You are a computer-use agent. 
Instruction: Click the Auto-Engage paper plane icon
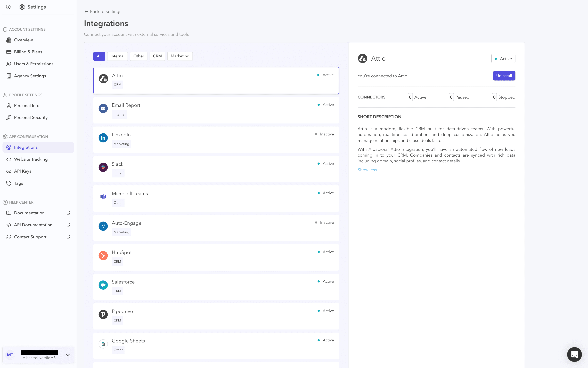pos(103,226)
